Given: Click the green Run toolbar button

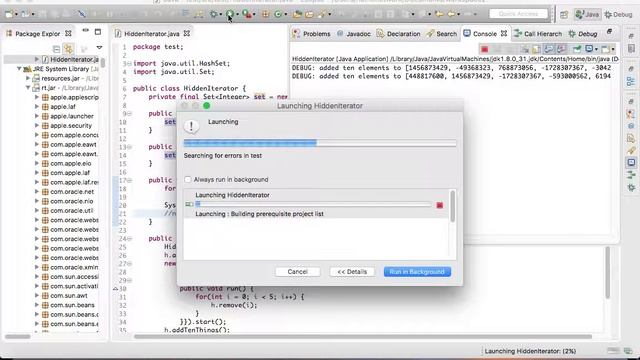Looking at the screenshot, I should [230, 14].
